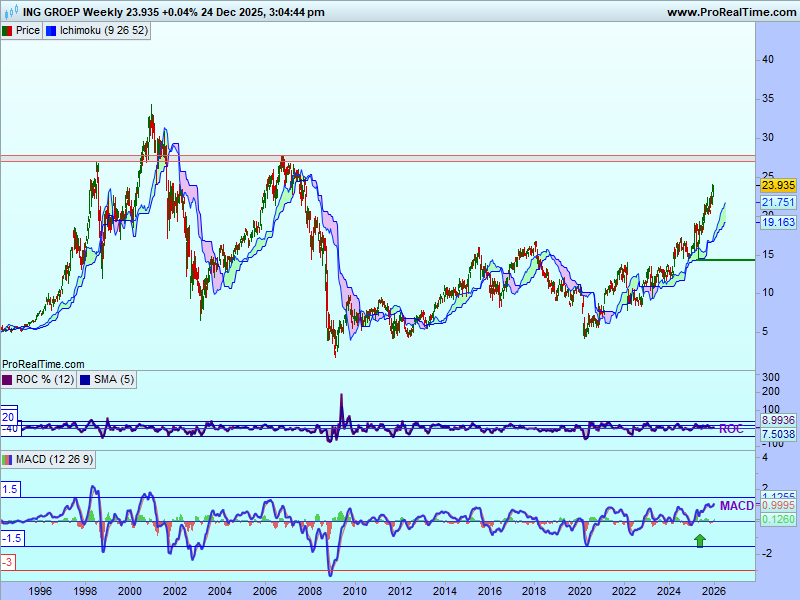
Task: Open the www.ProRealTime.com link at top right
Action: (730, 12)
